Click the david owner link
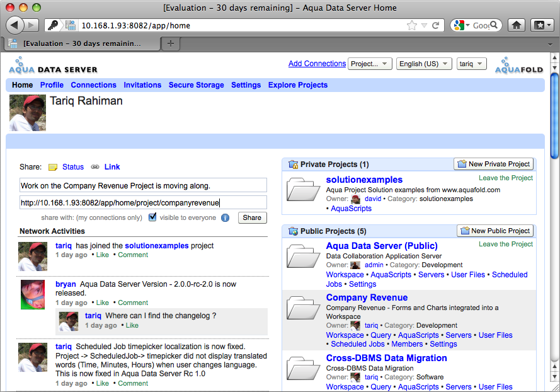 (x=373, y=199)
